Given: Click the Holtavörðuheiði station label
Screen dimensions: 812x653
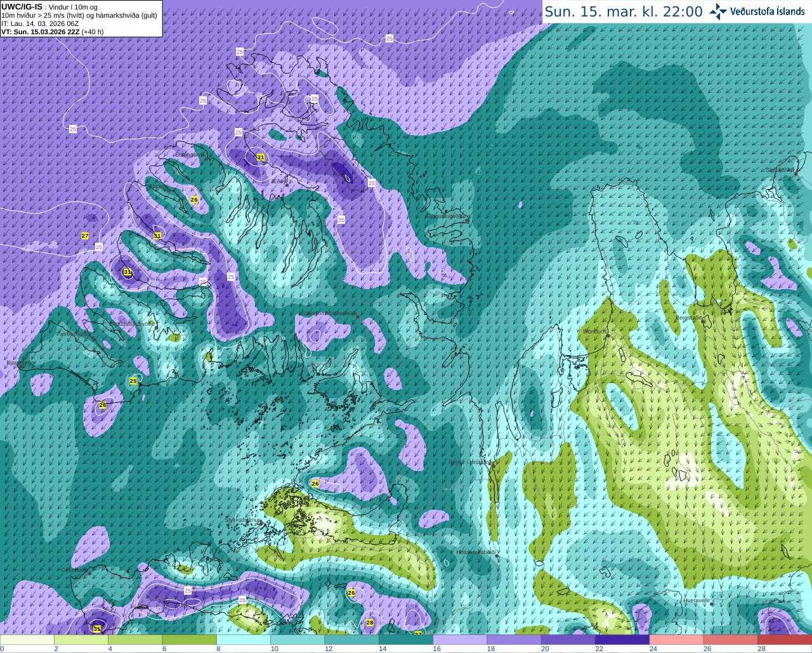Looking at the screenshot, I should point(476,552).
